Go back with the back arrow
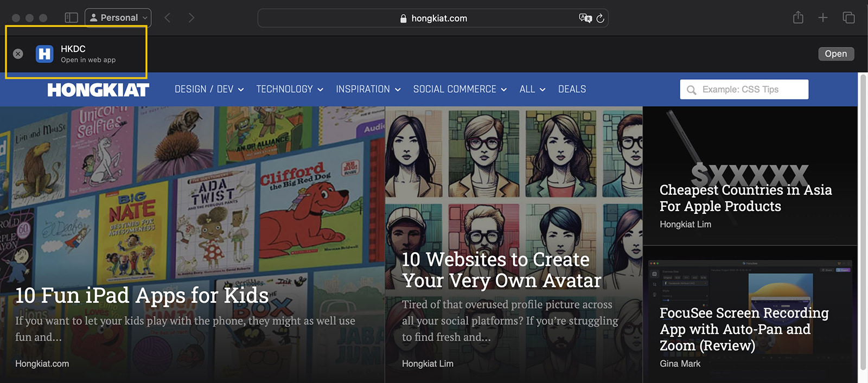The height and width of the screenshot is (383, 868). point(168,18)
